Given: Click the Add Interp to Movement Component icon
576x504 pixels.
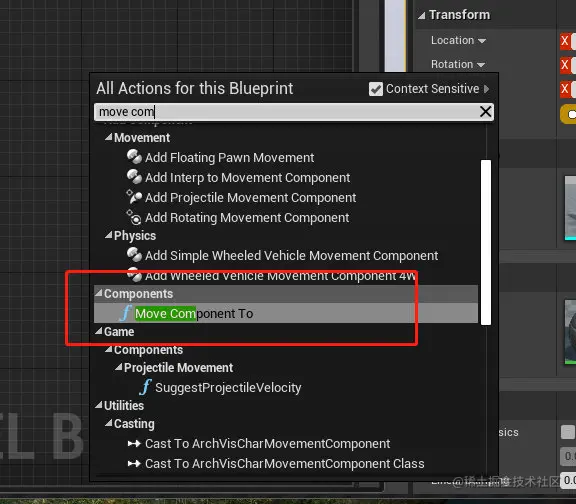Looking at the screenshot, I should pos(134,177).
